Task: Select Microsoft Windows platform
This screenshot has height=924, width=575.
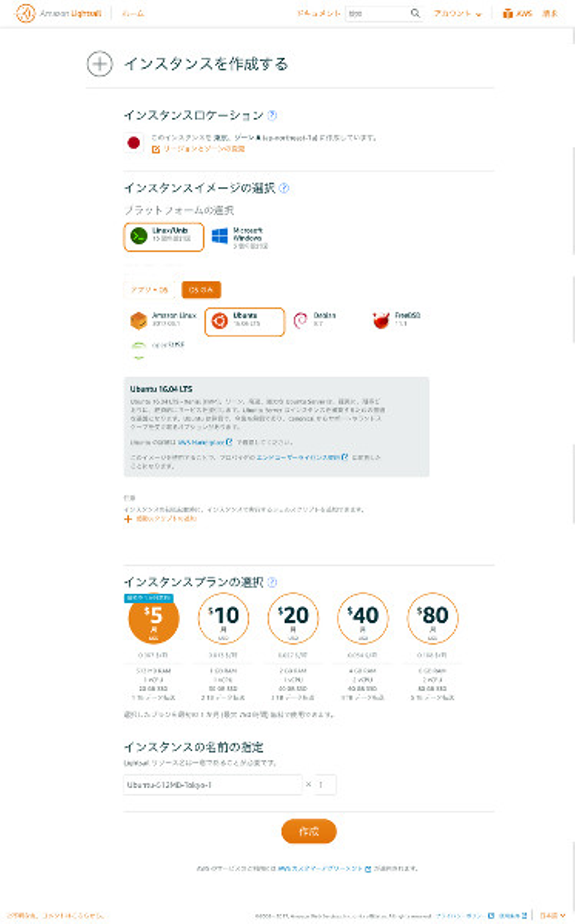Action: (240, 238)
